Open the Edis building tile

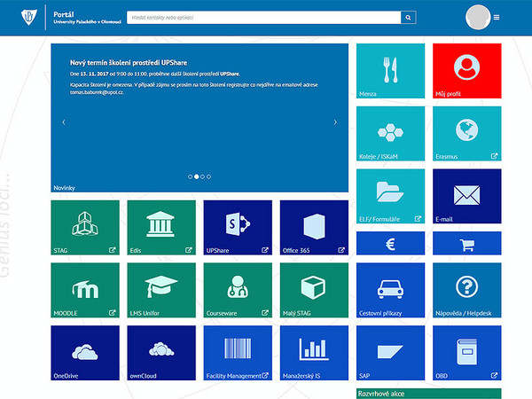pyautogui.click(x=161, y=228)
